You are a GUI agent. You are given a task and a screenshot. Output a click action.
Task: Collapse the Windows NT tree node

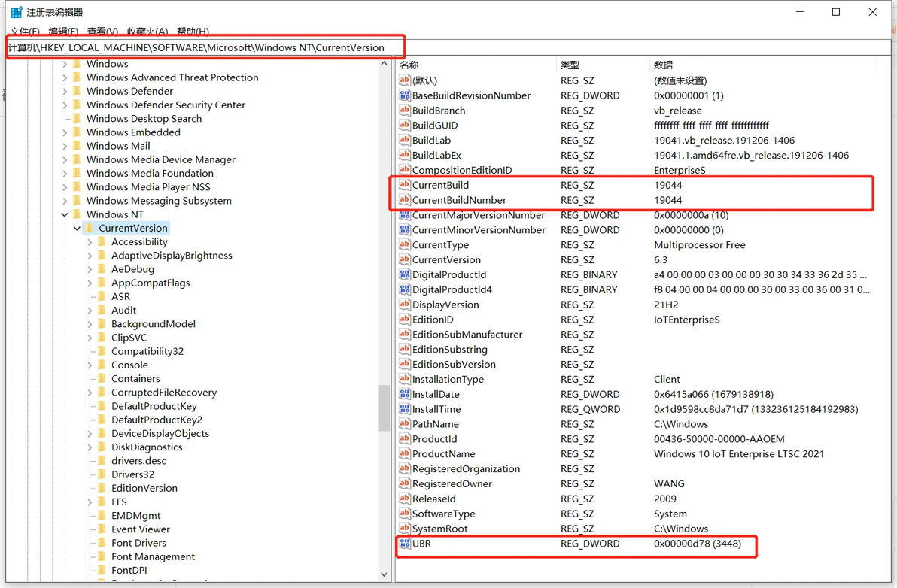[64, 214]
